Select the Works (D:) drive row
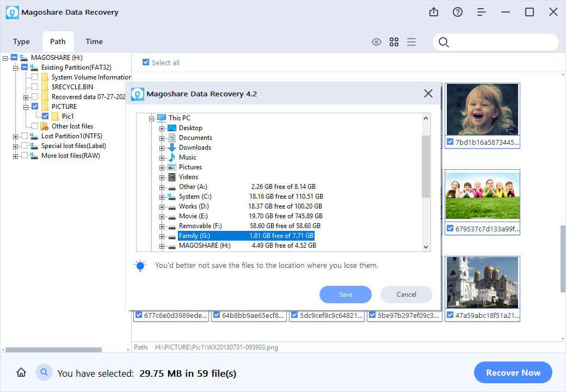 click(x=250, y=206)
